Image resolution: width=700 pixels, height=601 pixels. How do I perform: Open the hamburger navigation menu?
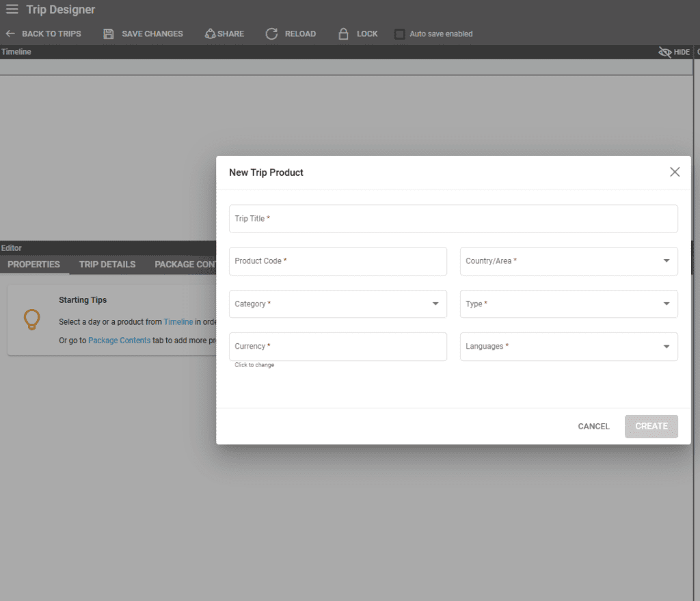tap(12, 10)
